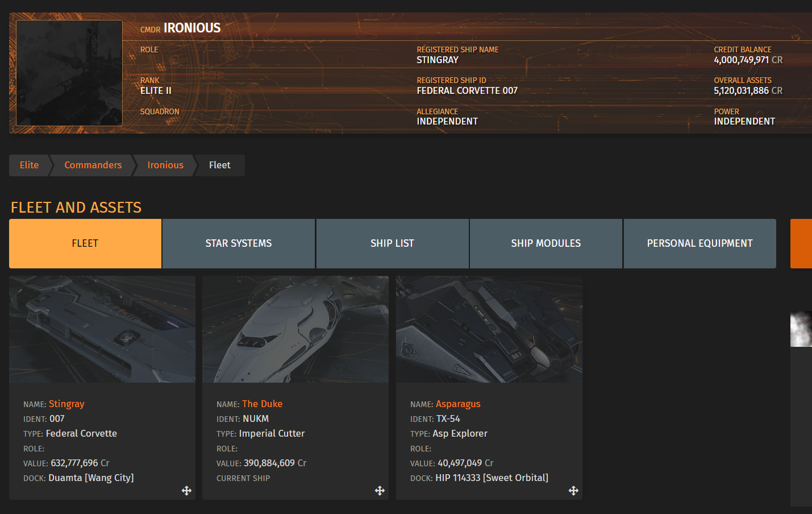This screenshot has width=812, height=514.
Task: Click the Asp Explorer ship image
Action: [489, 329]
